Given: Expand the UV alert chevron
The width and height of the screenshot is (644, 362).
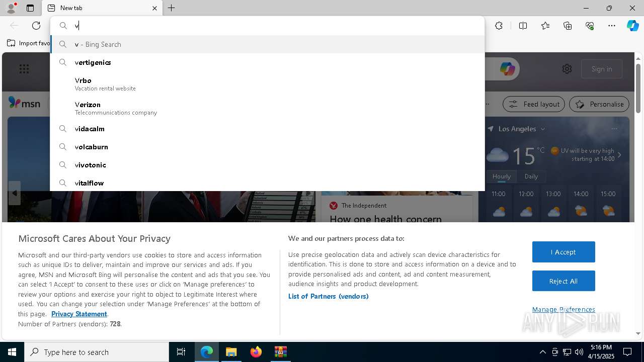Looking at the screenshot, I should (x=619, y=155).
